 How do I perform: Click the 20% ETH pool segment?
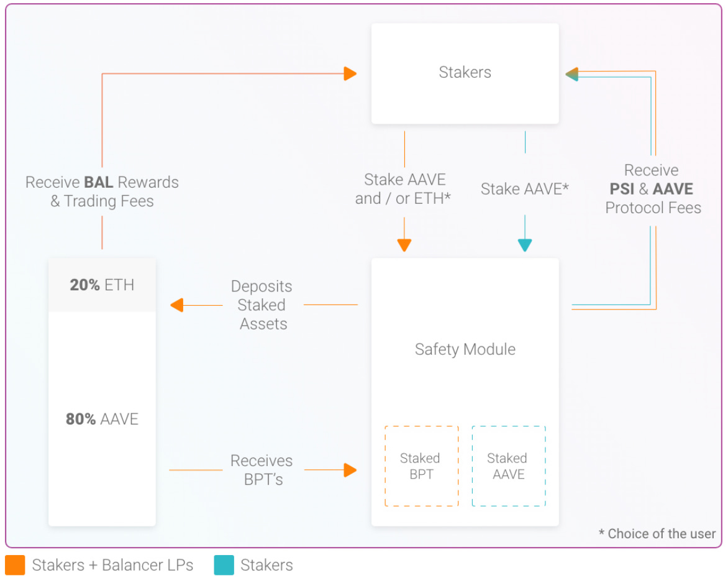tap(102, 285)
